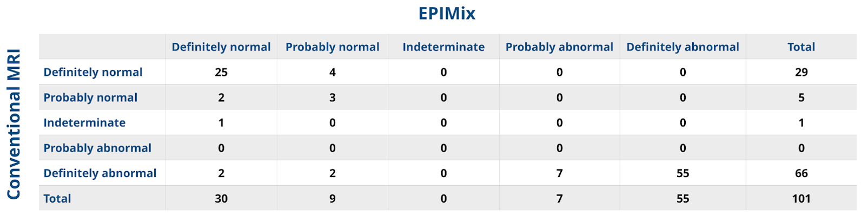Screen dimensions: 868x221
Task: Click the Probably abnormal row label
Action: click(x=97, y=148)
